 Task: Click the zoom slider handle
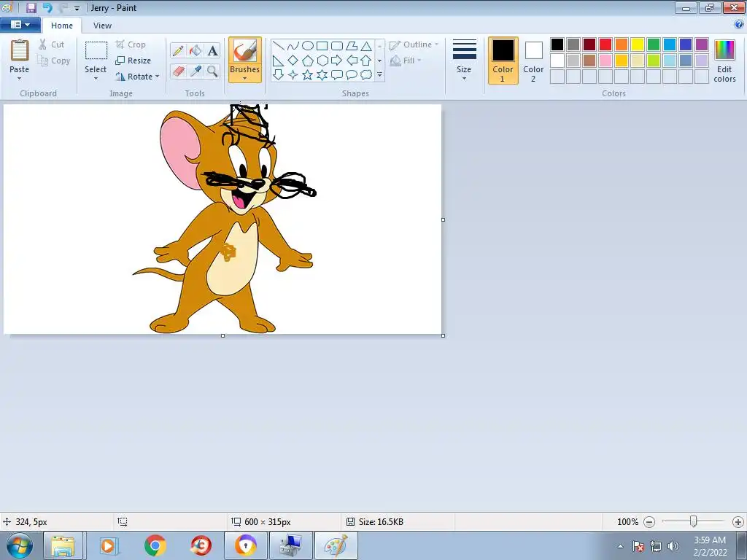694,521
